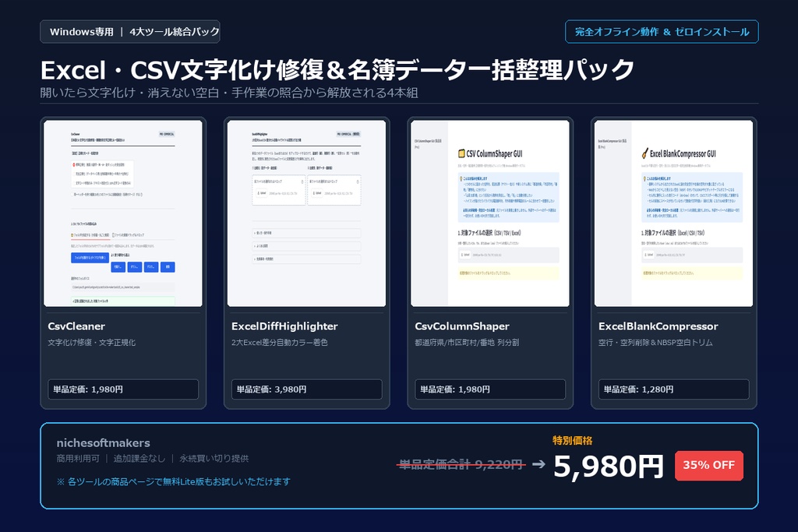Click the 35% OFF red badge

(709, 465)
